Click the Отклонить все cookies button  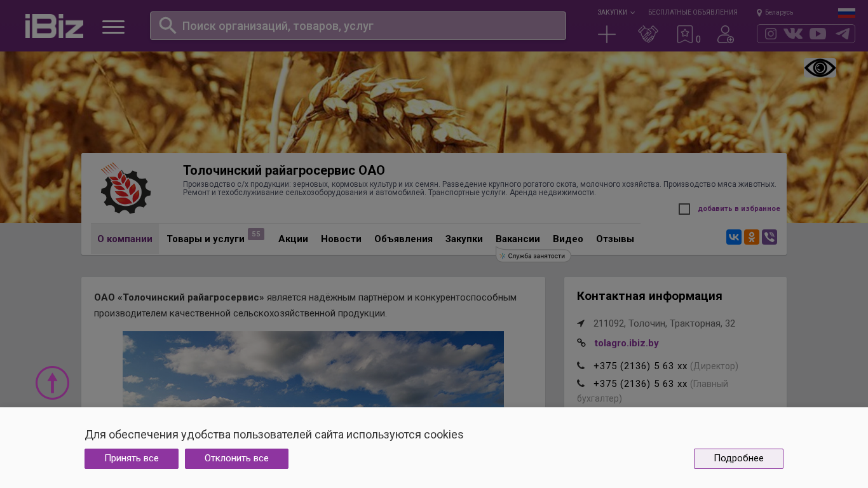point(236,459)
